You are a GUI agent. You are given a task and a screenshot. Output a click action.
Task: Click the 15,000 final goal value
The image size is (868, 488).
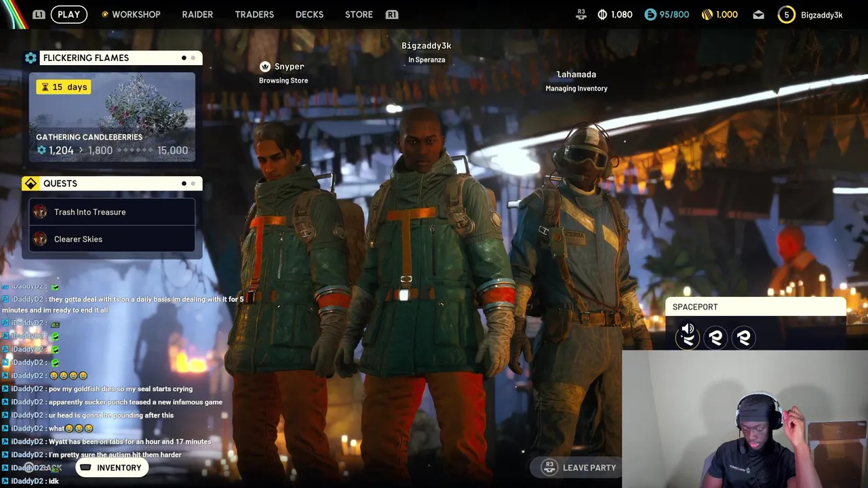tap(172, 150)
